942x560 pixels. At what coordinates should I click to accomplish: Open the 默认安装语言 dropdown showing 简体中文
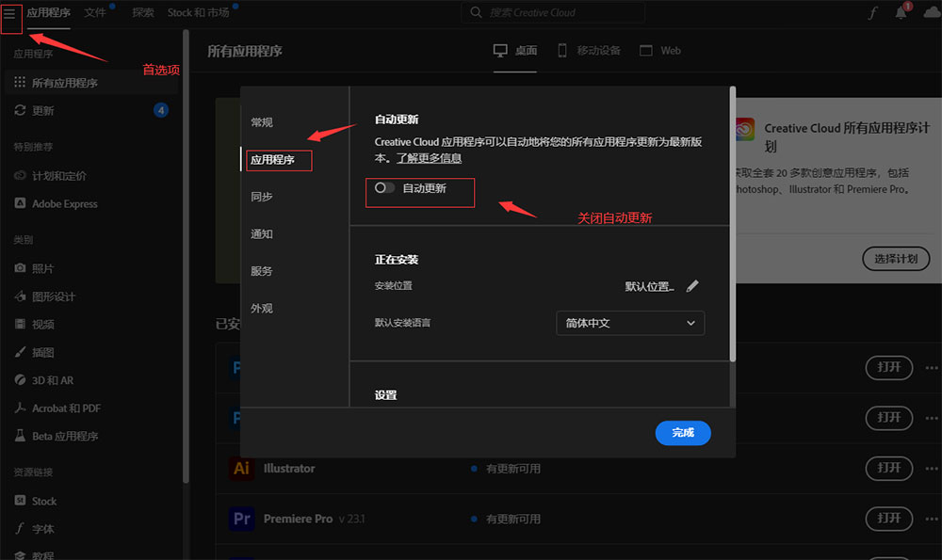pos(629,322)
